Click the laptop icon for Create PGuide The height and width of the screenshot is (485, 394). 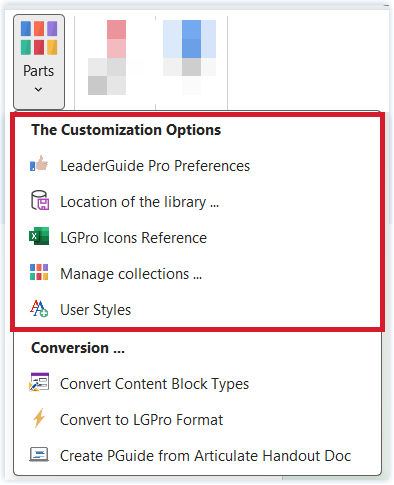[x=39, y=454]
